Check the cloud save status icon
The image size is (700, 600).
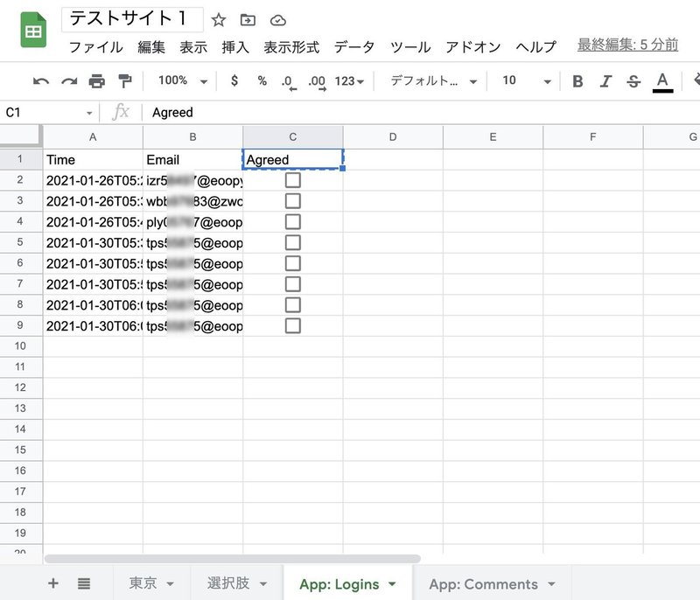point(278,20)
